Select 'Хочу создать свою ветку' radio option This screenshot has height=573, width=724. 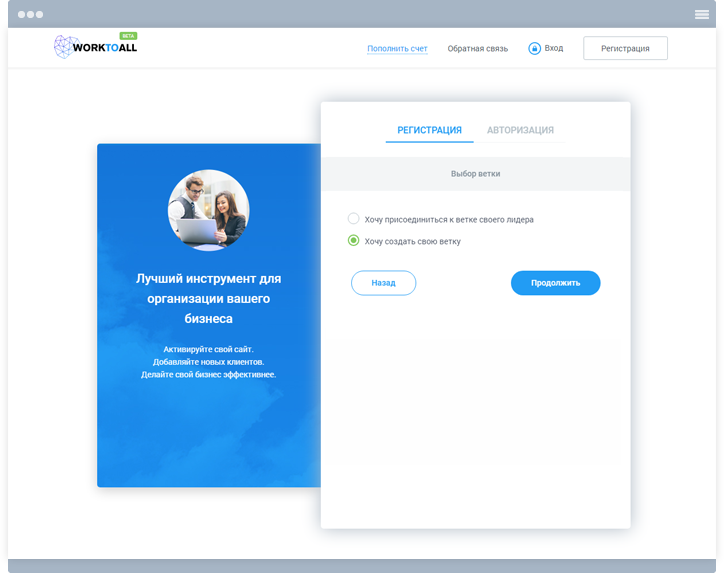tap(353, 241)
